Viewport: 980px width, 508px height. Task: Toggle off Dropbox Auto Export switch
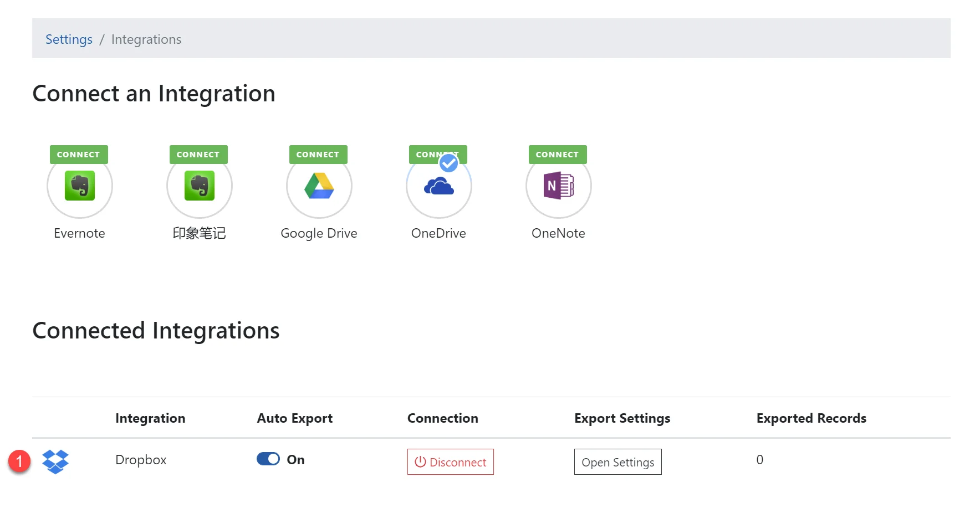(x=268, y=459)
